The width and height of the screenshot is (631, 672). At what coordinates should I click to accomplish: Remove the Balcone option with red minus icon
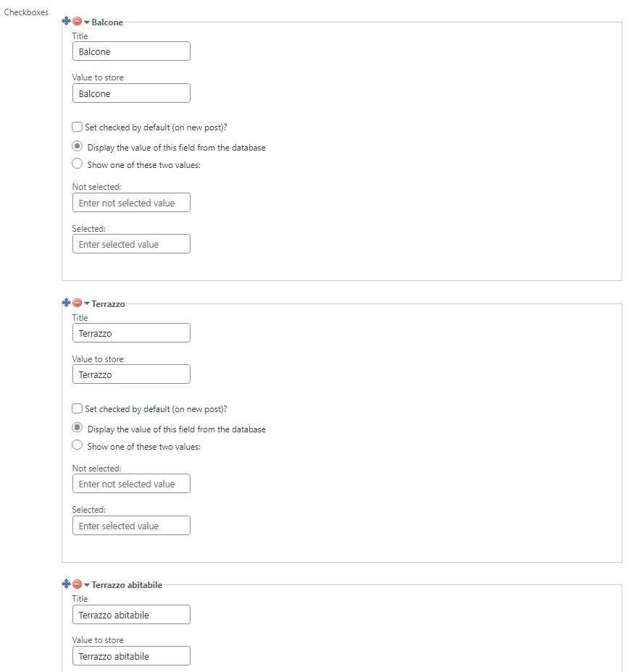[x=78, y=21]
